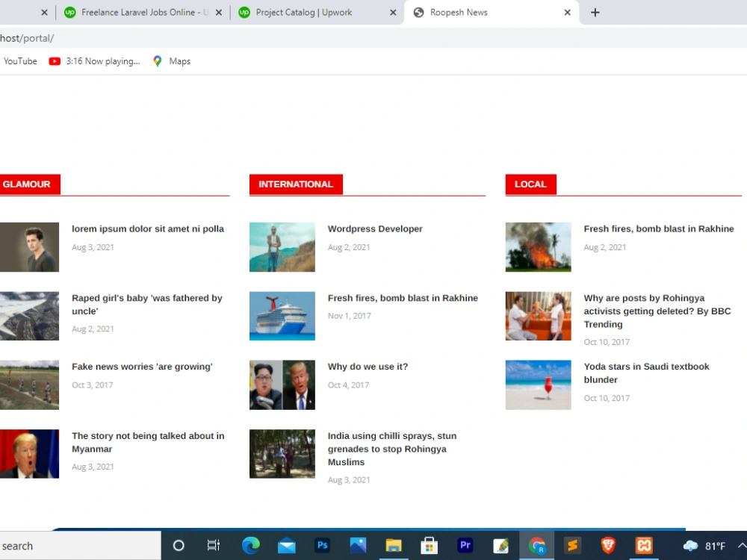Click the young man portrait thumbnail
Screen dimensions: 747x560
coord(30,247)
